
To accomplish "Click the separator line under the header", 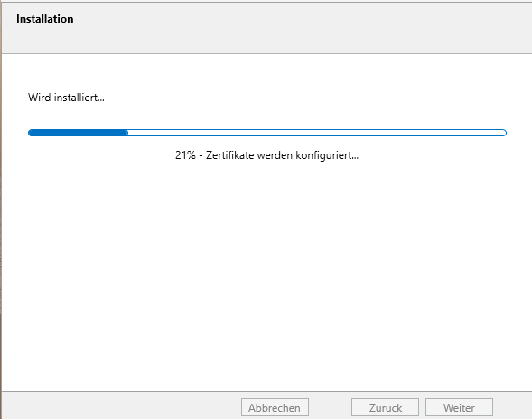I will [266, 53].
